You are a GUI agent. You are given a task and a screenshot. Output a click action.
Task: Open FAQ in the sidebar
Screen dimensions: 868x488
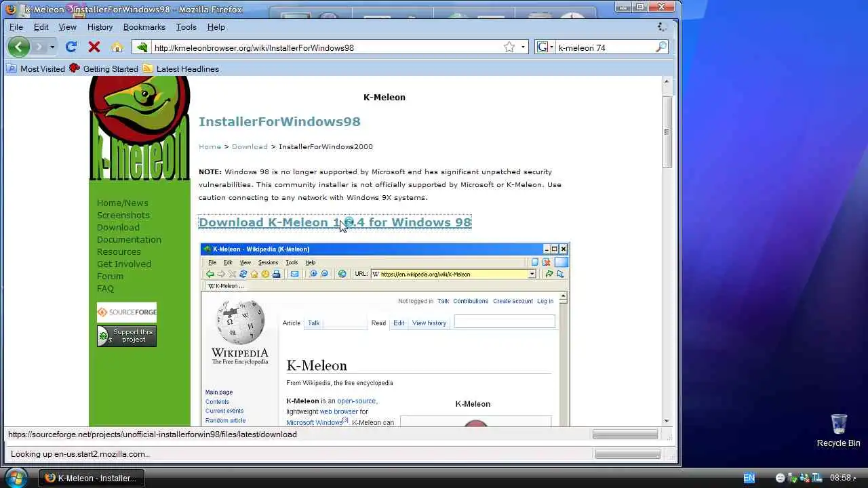click(x=105, y=288)
